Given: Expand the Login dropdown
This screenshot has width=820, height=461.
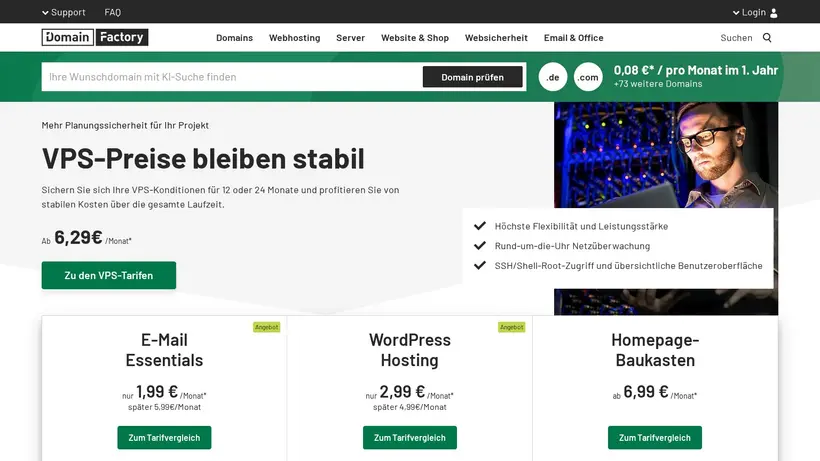Looking at the screenshot, I should pyautogui.click(x=749, y=12).
